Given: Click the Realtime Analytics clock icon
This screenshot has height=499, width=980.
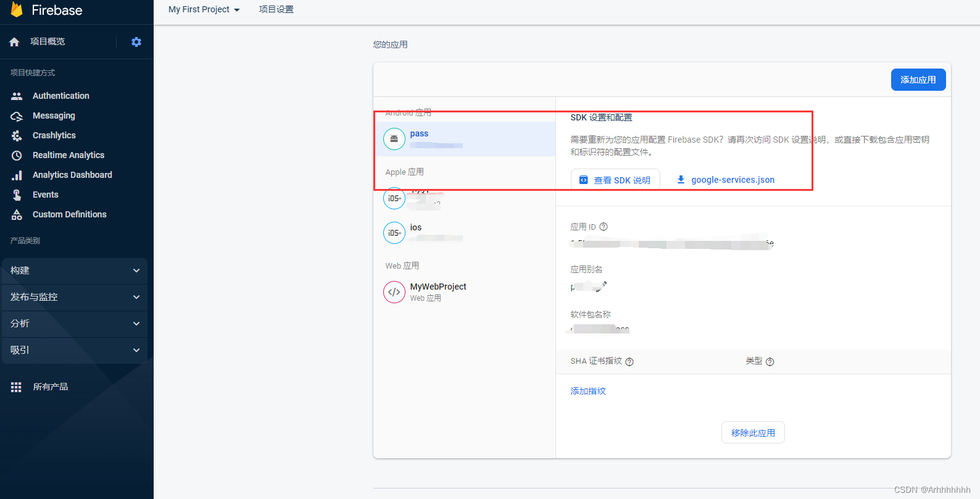Looking at the screenshot, I should 17,155.
